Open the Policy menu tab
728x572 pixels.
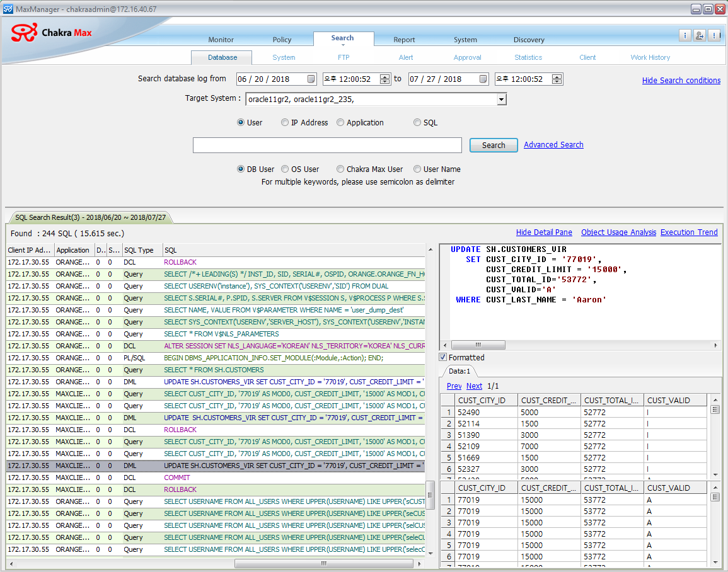coord(282,40)
